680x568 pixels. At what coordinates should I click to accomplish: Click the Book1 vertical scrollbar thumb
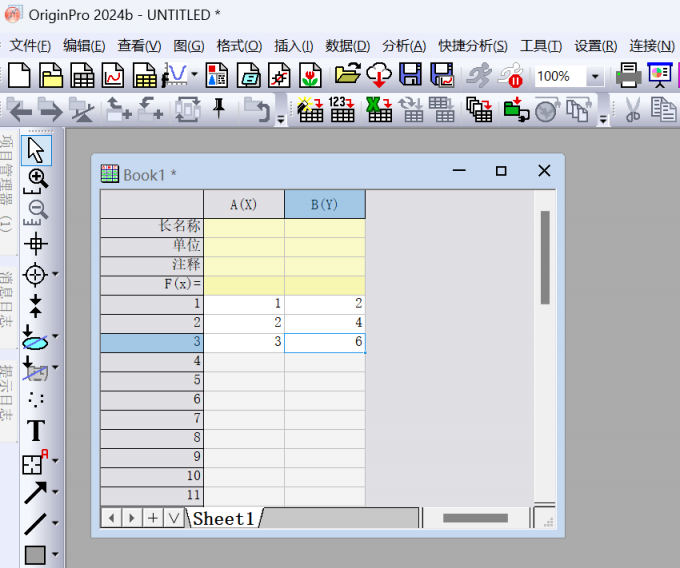tap(545, 258)
